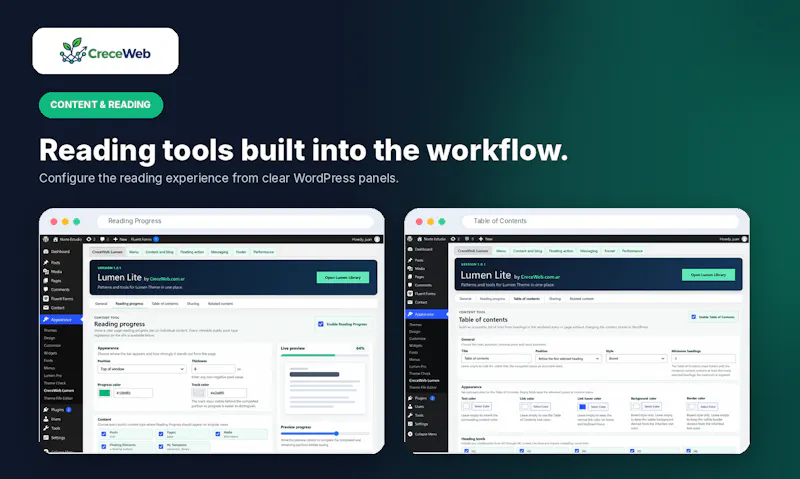This screenshot has width=800, height=479.
Task: Open Fluent Forms in Reading Progress window sidebar
Action: pyautogui.click(x=60, y=298)
